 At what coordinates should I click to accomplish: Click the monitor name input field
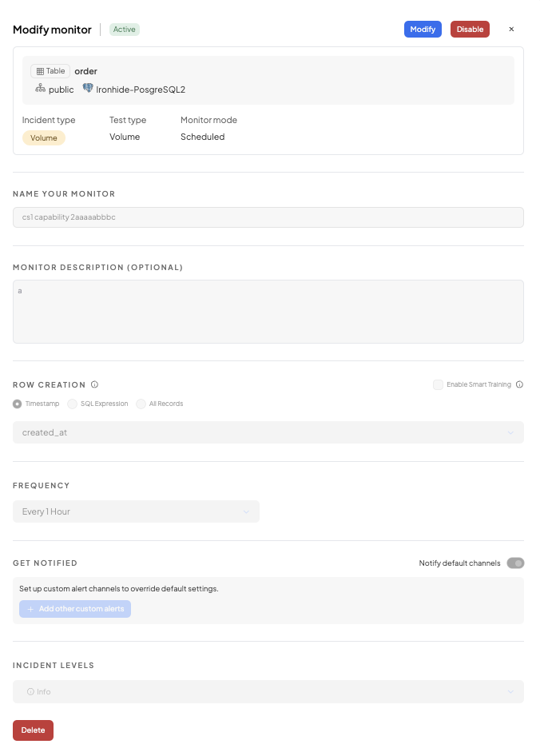coord(268,217)
